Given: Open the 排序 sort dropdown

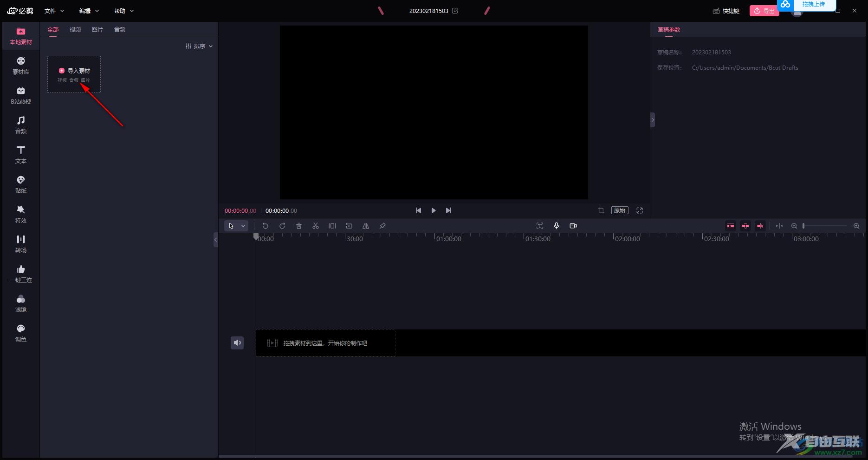Looking at the screenshot, I should click(x=199, y=46).
